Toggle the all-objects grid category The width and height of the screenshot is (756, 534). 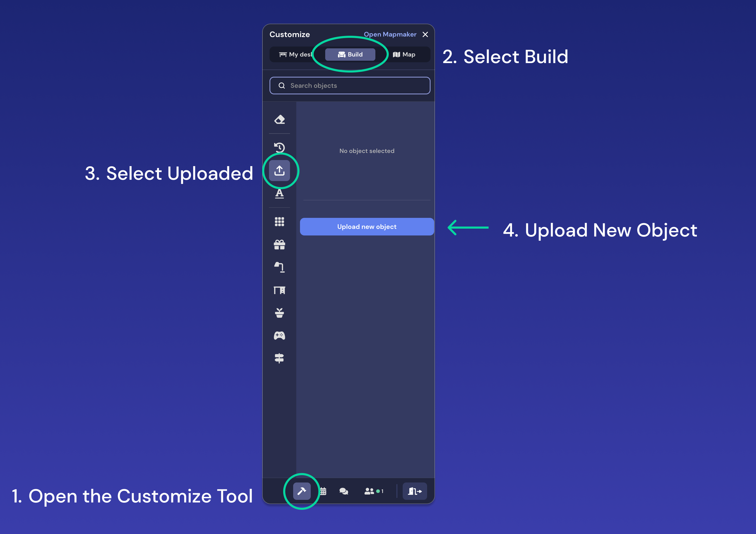[279, 222]
